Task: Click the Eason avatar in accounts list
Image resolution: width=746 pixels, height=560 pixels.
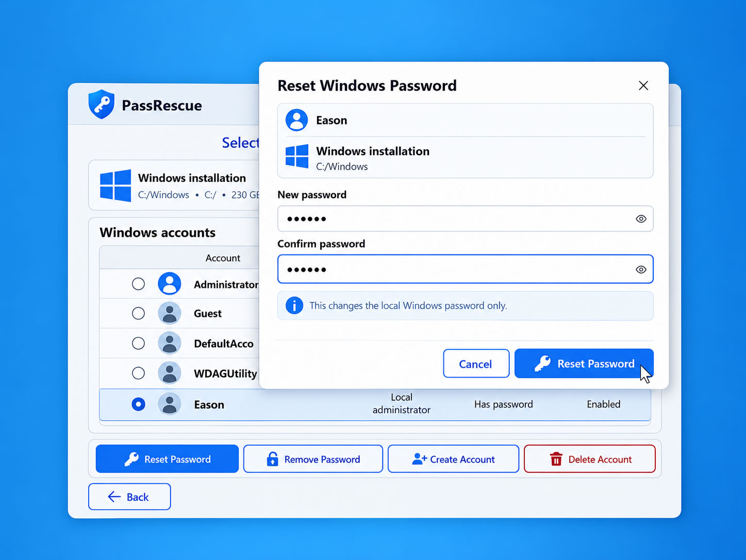Action: pyautogui.click(x=170, y=404)
